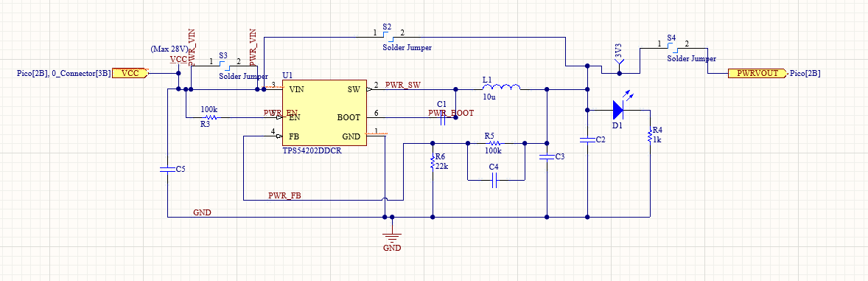Screen dimensions: 868x281
Task: Select the C4 capacitor symbol
Action: [495, 180]
